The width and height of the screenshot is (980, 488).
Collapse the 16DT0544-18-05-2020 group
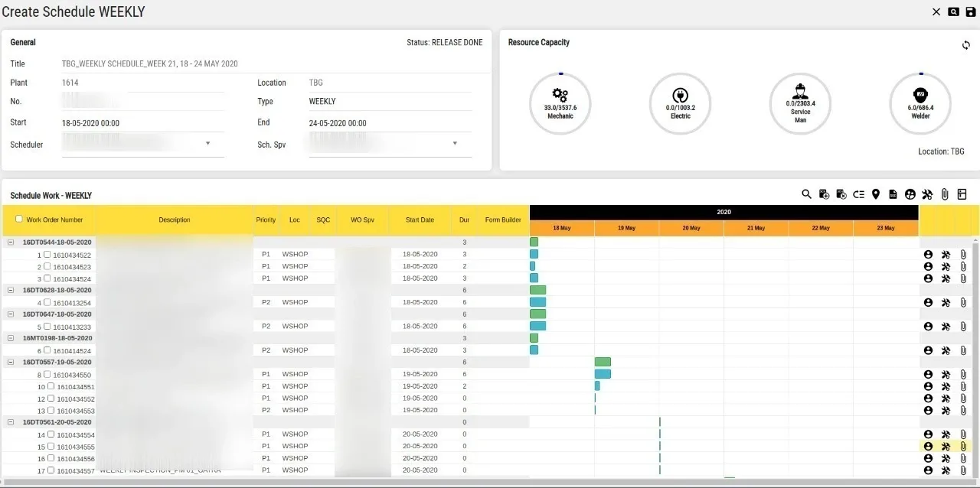click(11, 242)
